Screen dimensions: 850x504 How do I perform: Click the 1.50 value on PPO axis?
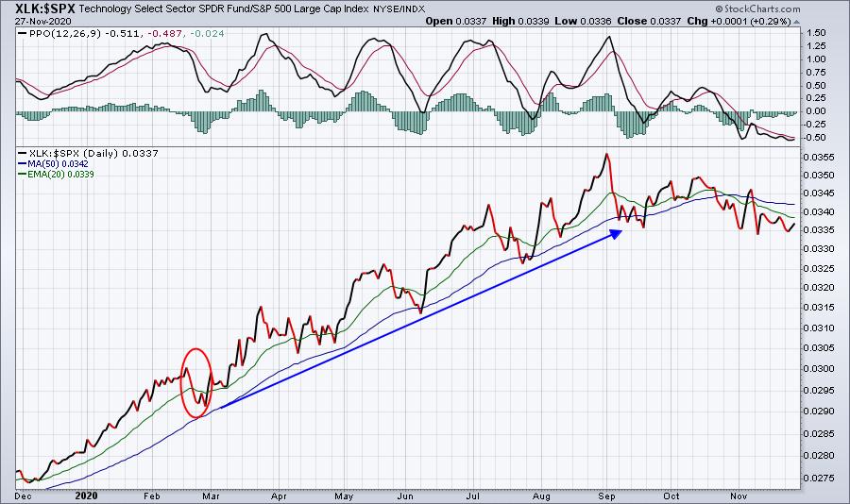[819, 32]
